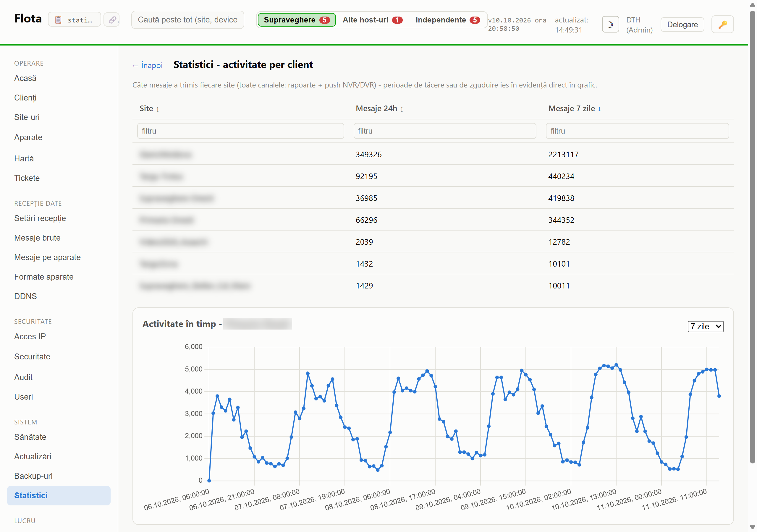Image resolution: width=757 pixels, height=532 pixels.
Task: Click the Mesaje 24h filter input
Action: pyautogui.click(x=444, y=131)
